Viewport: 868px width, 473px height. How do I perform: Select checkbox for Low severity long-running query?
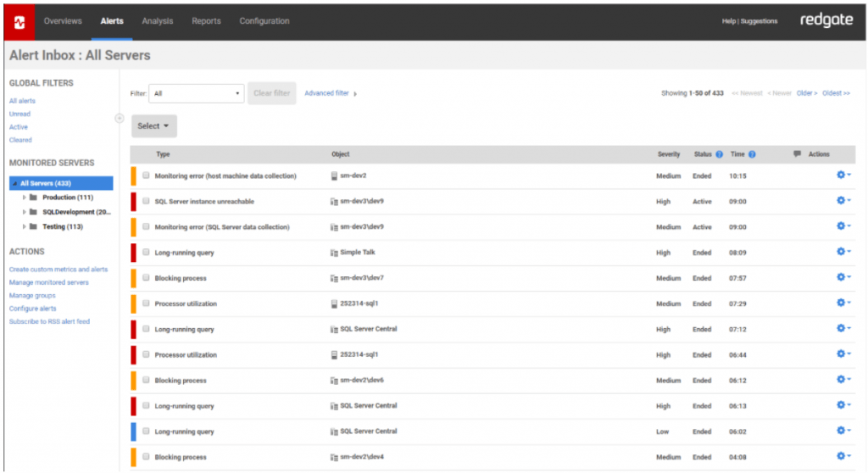pos(146,431)
